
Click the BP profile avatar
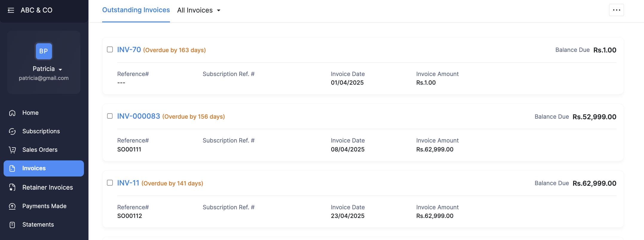click(44, 51)
